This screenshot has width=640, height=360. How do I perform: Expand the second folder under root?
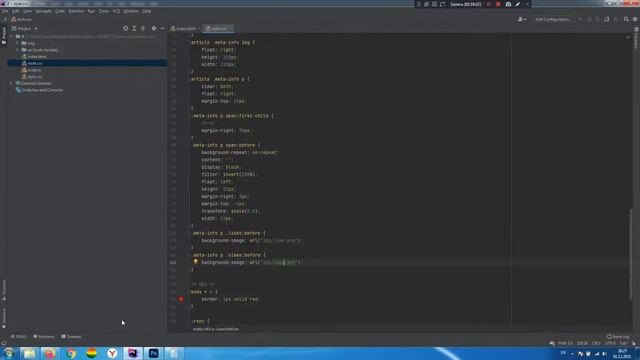[x=18, y=50]
